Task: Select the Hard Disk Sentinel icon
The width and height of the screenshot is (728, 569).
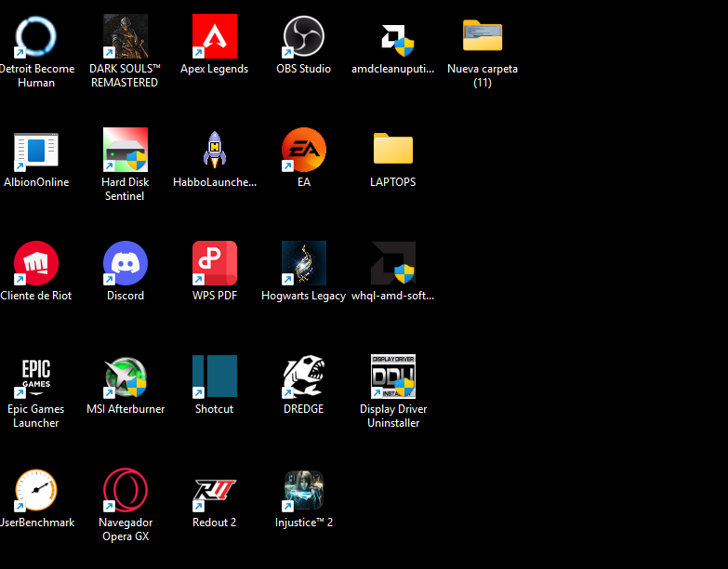Action: click(126, 150)
